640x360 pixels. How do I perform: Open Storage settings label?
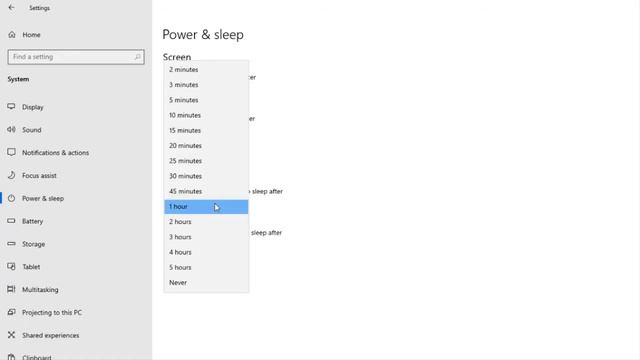click(x=33, y=244)
